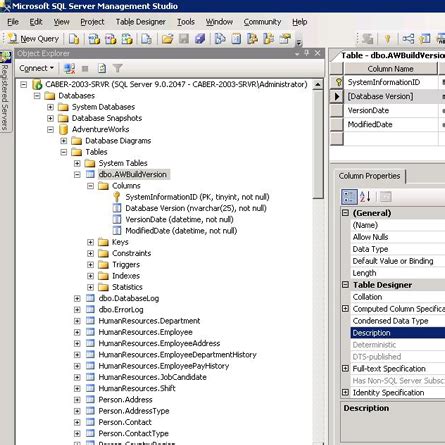This screenshot has height=445, width=445.
Task: Open Object Explorer window position dropdown arrow
Action: click(x=297, y=53)
